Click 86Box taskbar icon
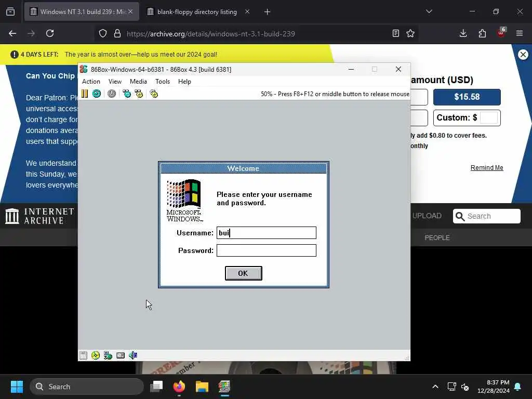 point(224,387)
